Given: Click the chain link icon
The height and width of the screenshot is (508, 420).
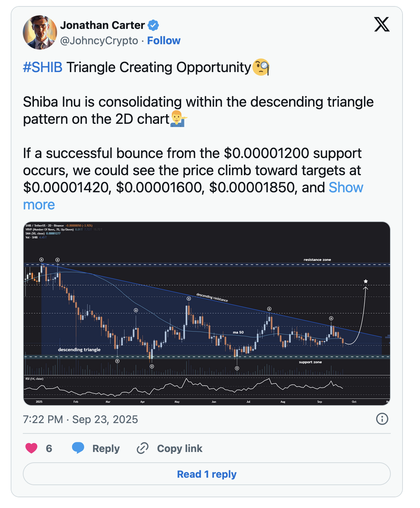Looking at the screenshot, I should click(x=143, y=448).
